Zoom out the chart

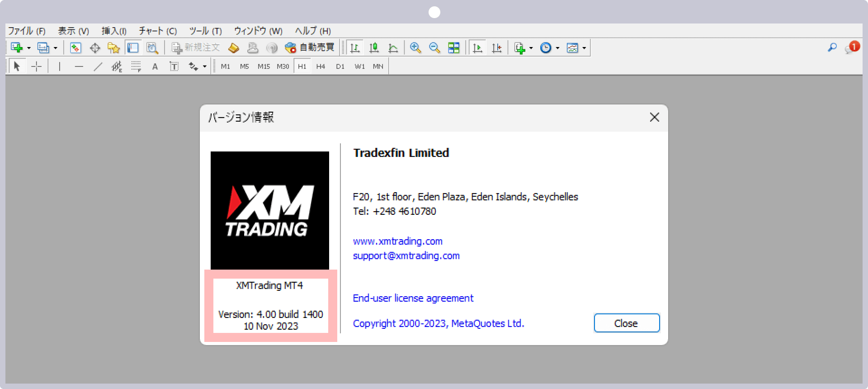(434, 47)
